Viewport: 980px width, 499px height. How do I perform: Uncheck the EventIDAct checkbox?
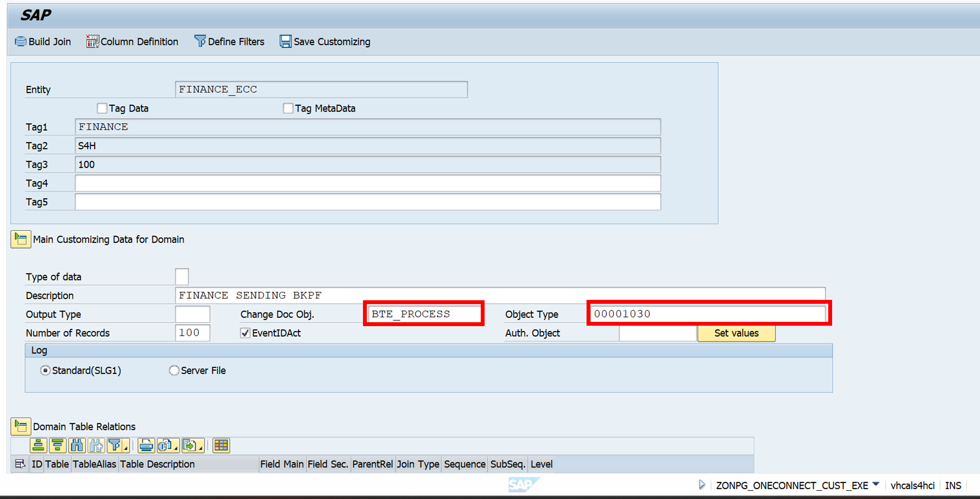point(245,333)
